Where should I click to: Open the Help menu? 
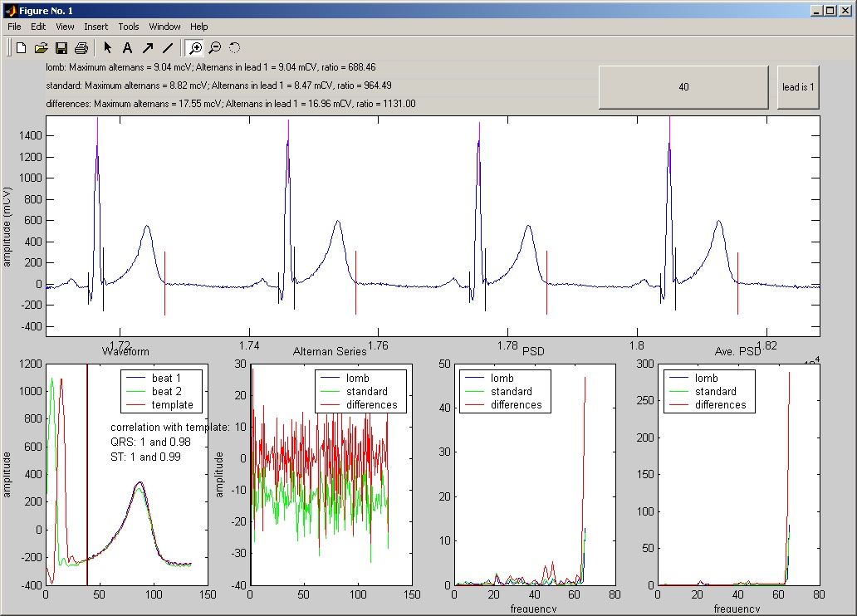pyautogui.click(x=199, y=27)
